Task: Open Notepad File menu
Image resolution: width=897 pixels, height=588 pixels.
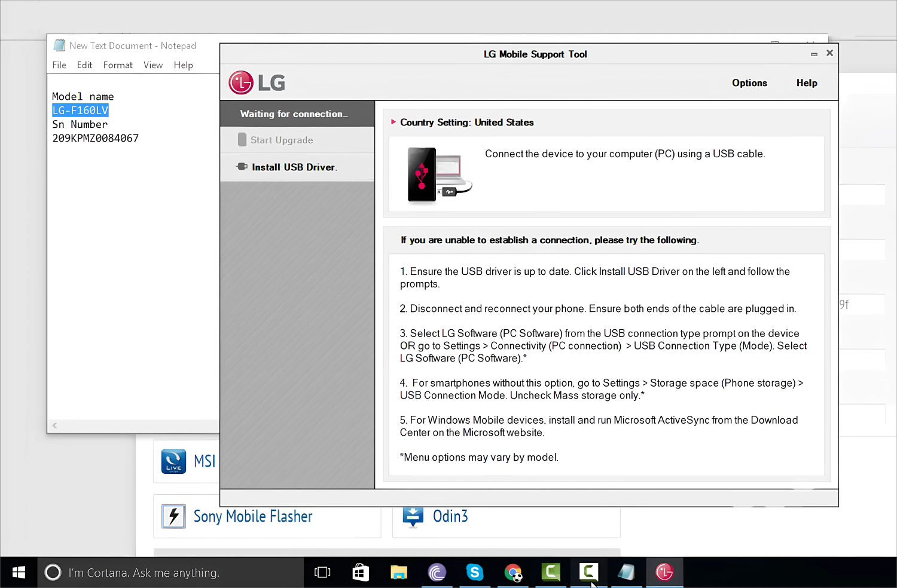Action: click(x=59, y=65)
